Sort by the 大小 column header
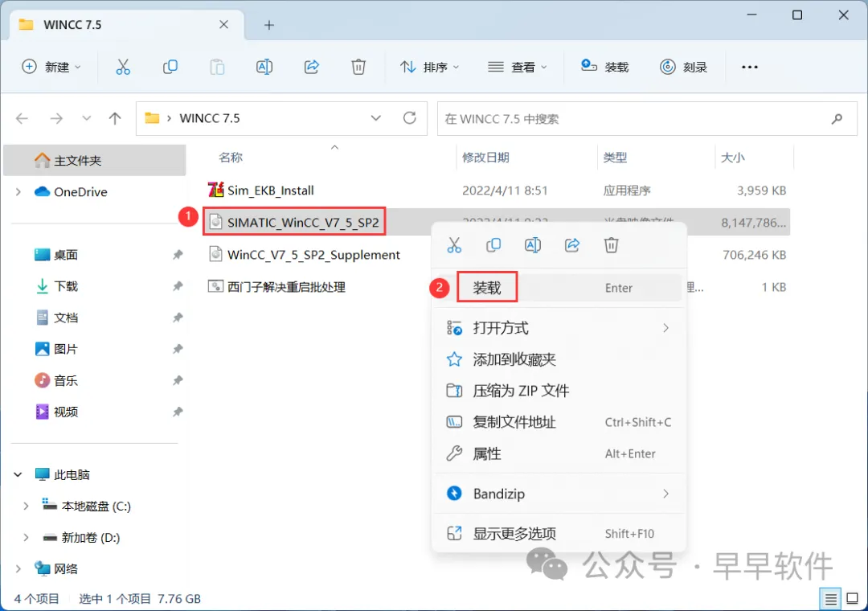The image size is (868, 611). [733, 158]
